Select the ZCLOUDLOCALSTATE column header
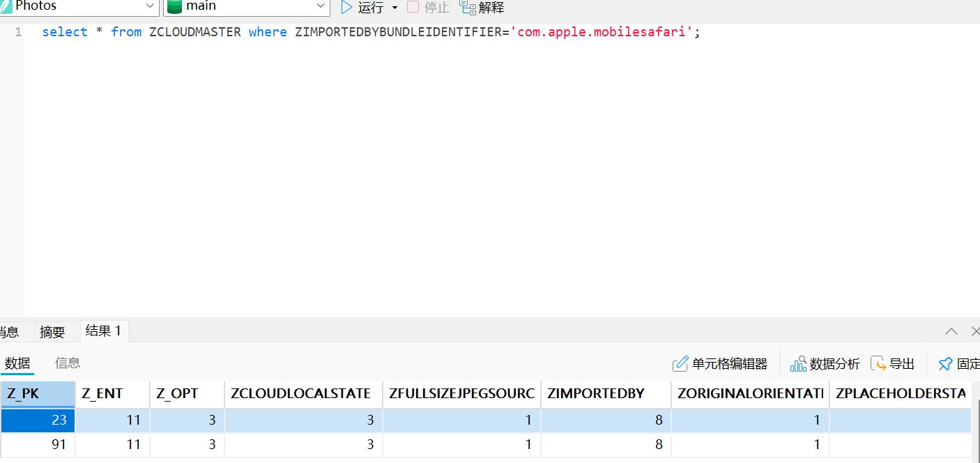This screenshot has height=463, width=980. click(x=303, y=394)
